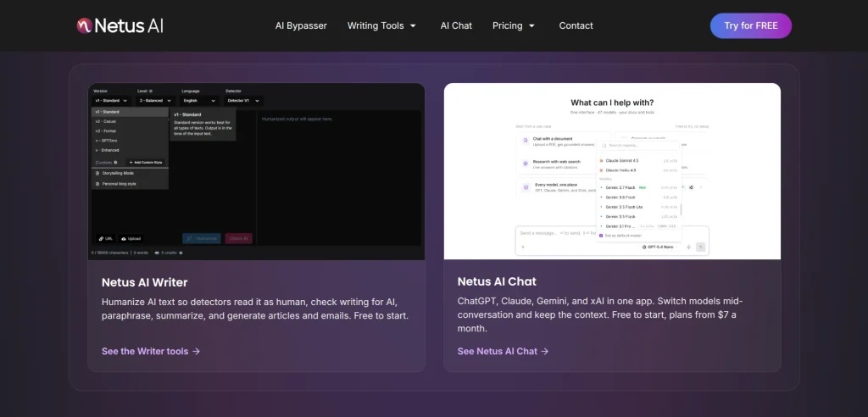Open the AI Bypasser page

(301, 25)
